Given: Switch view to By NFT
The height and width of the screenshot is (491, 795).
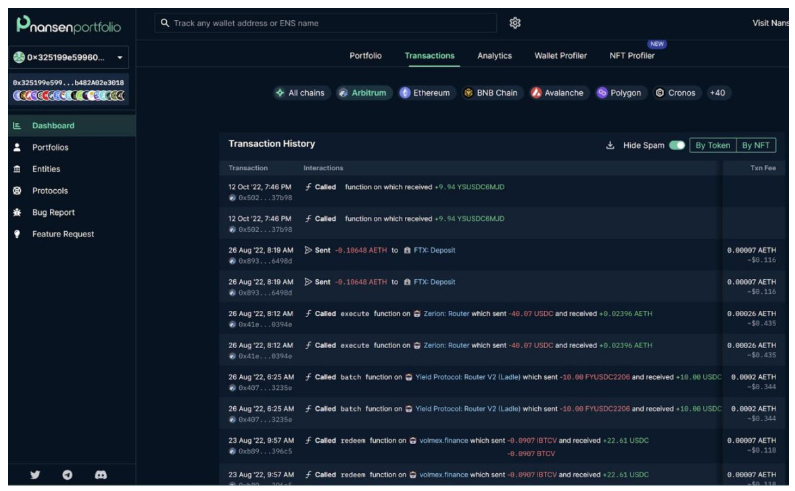Looking at the screenshot, I should [x=755, y=146].
